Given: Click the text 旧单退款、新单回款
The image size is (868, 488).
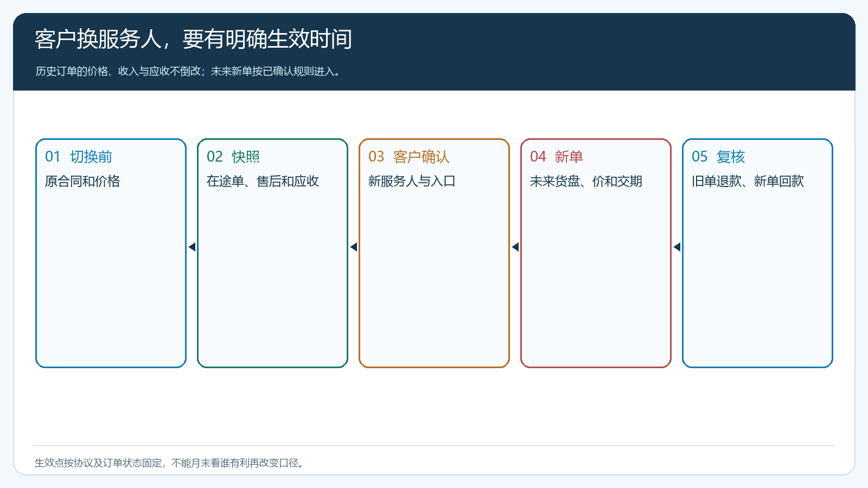Looking at the screenshot, I should click(x=748, y=181).
